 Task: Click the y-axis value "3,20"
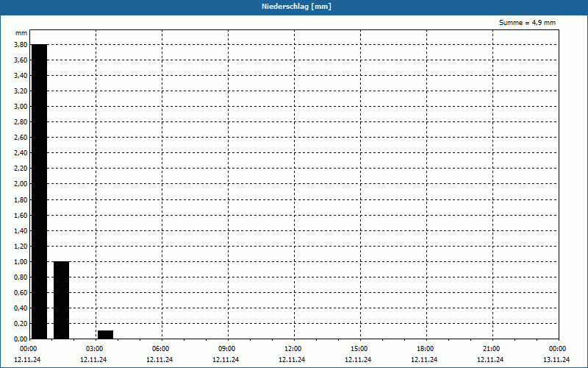21,91
